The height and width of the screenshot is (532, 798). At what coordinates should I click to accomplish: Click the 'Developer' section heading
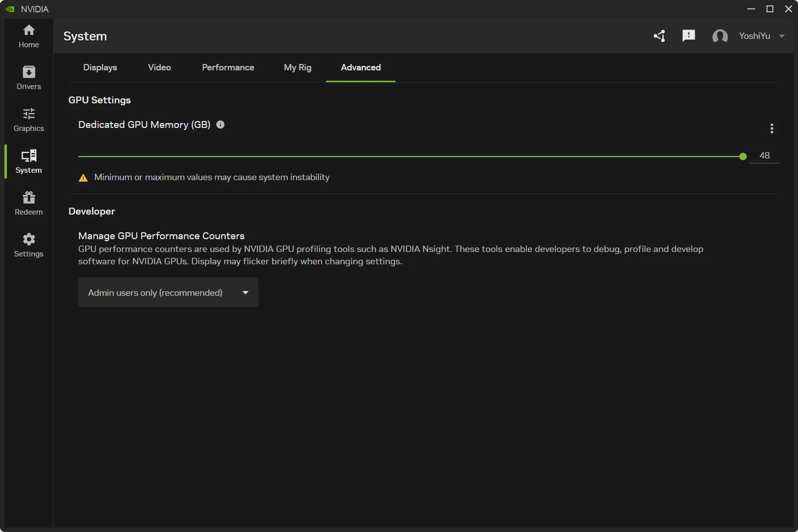[x=92, y=211]
